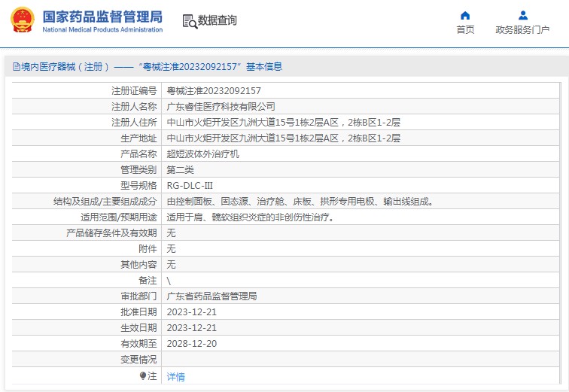Select model specification RG-DLC-III
The image size is (569, 392).
(190, 186)
